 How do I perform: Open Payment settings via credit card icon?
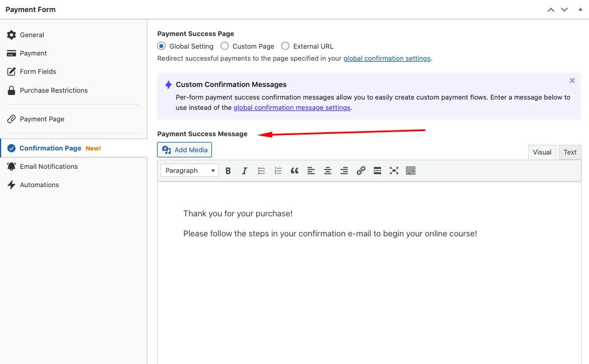[11, 53]
